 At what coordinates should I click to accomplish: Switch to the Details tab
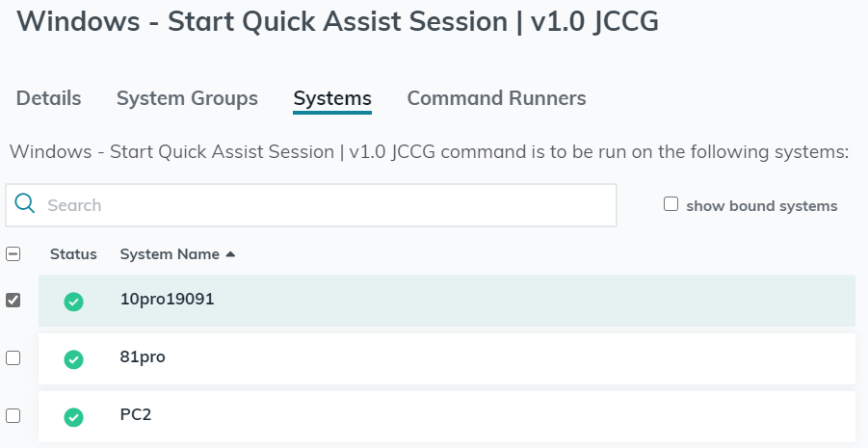click(x=49, y=98)
